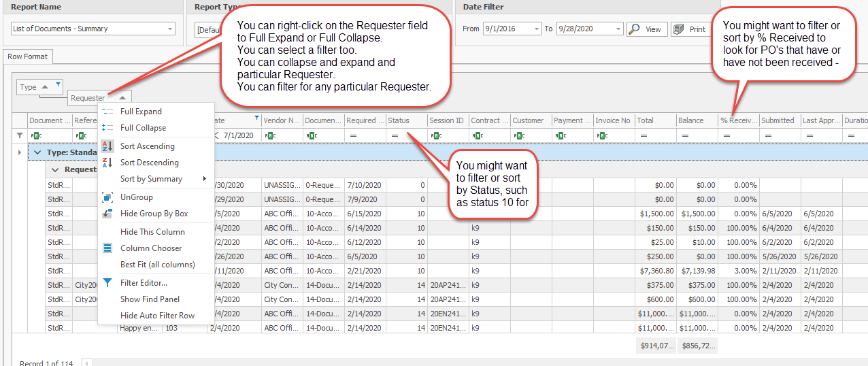Click UnGroup in the context menu
The width and height of the screenshot is (868, 366).
(x=136, y=197)
